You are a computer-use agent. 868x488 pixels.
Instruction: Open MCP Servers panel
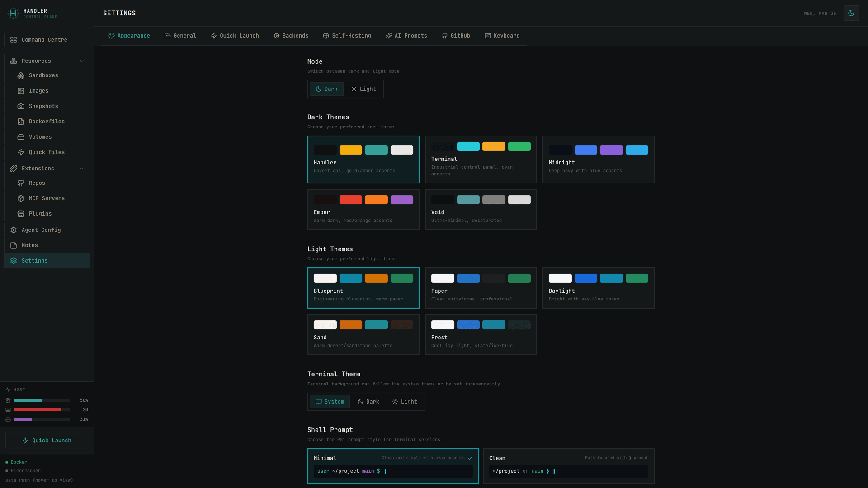[21, 198]
